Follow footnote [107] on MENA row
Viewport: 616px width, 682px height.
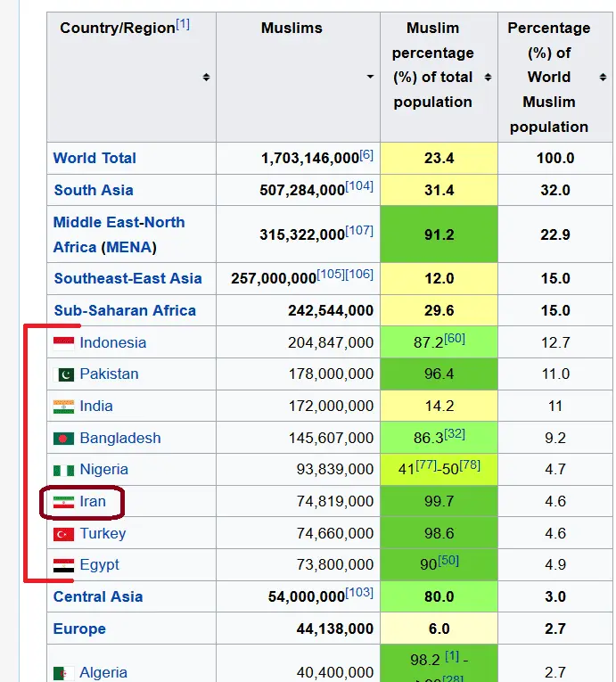click(x=359, y=231)
